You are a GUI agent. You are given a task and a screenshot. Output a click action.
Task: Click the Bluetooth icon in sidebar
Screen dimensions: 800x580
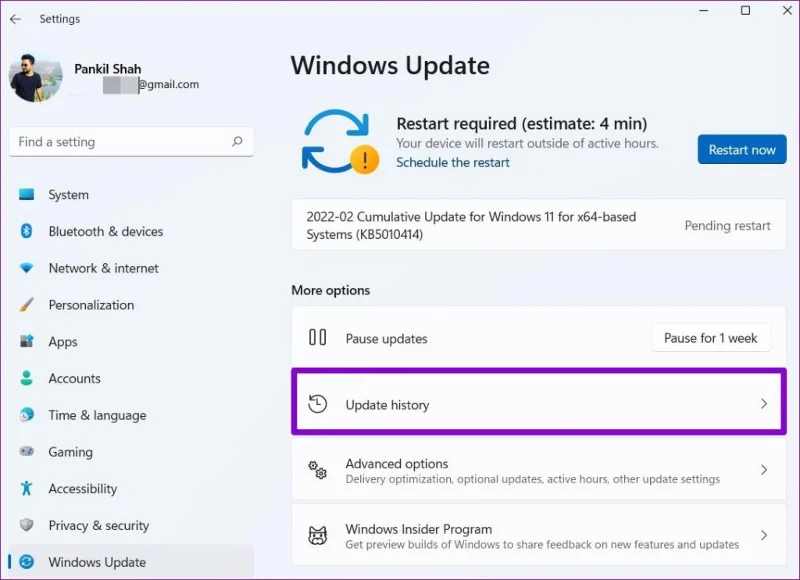[27, 231]
